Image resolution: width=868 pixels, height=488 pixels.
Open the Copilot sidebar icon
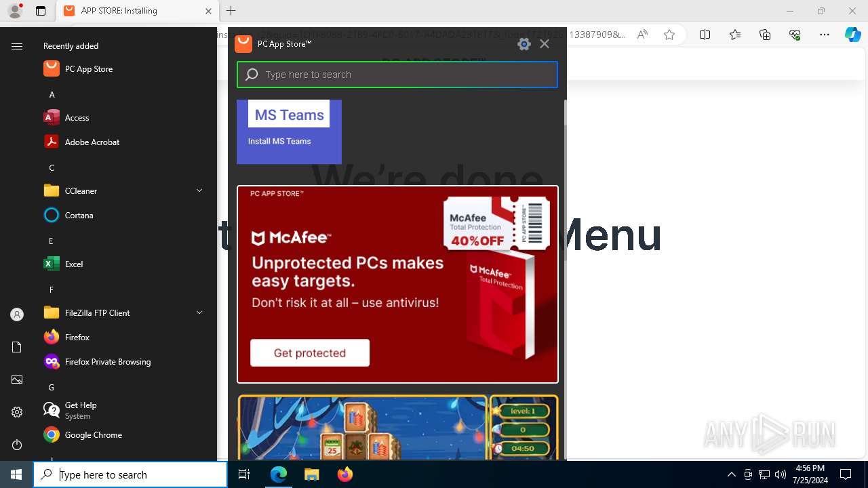pyautogui.click(x=853, y=35)
